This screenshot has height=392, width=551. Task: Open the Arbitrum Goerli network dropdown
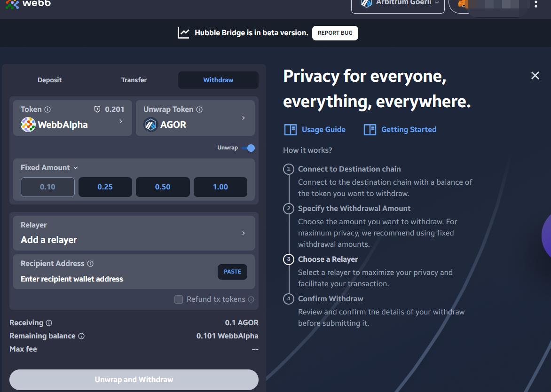(398, 4)
